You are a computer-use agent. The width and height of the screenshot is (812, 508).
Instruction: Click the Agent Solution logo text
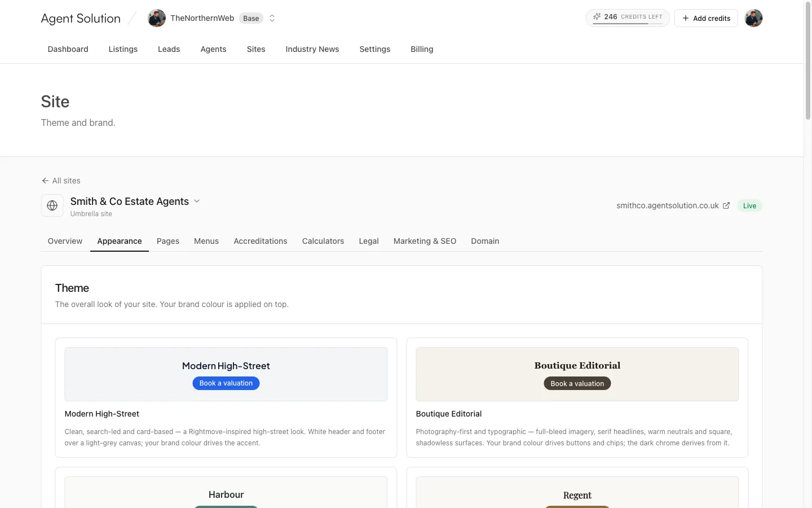click(x=81, y=18)
